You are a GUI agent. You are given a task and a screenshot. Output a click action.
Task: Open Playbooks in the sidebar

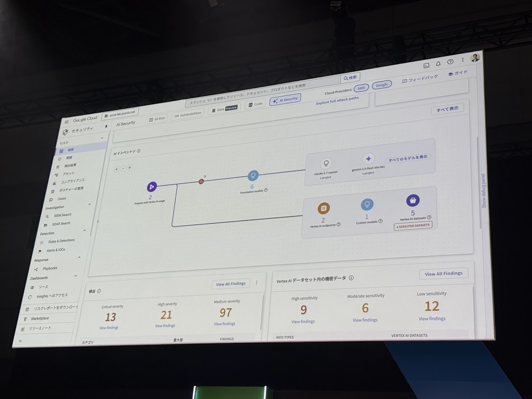(50, 268)
